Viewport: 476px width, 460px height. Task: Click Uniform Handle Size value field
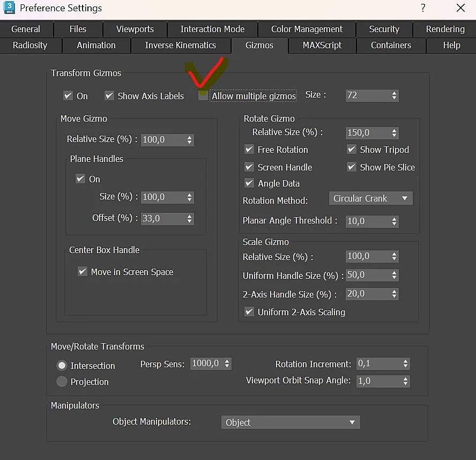pos(368,275)
